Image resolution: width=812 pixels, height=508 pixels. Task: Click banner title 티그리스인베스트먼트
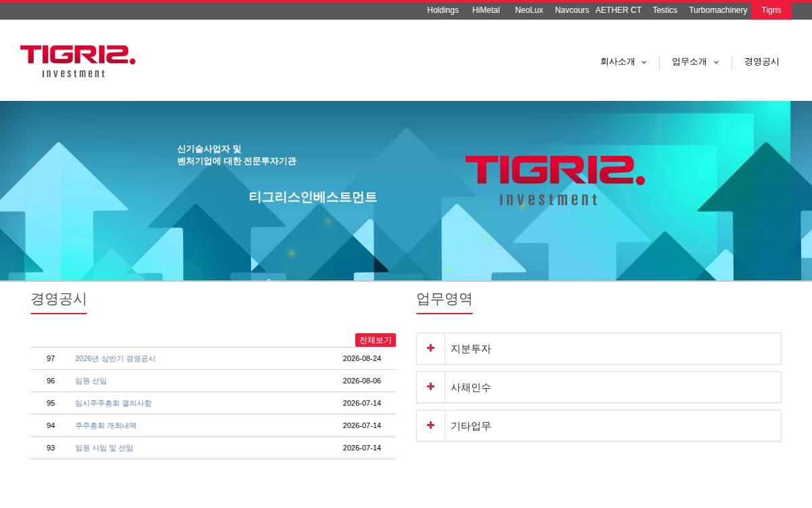(x=313, y=197)
